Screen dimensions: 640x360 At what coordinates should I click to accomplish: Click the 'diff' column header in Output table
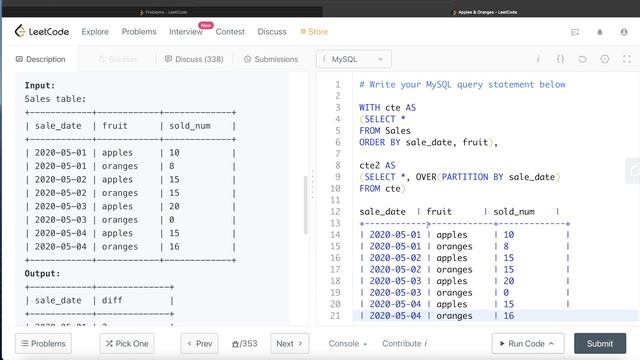(112, 300)
